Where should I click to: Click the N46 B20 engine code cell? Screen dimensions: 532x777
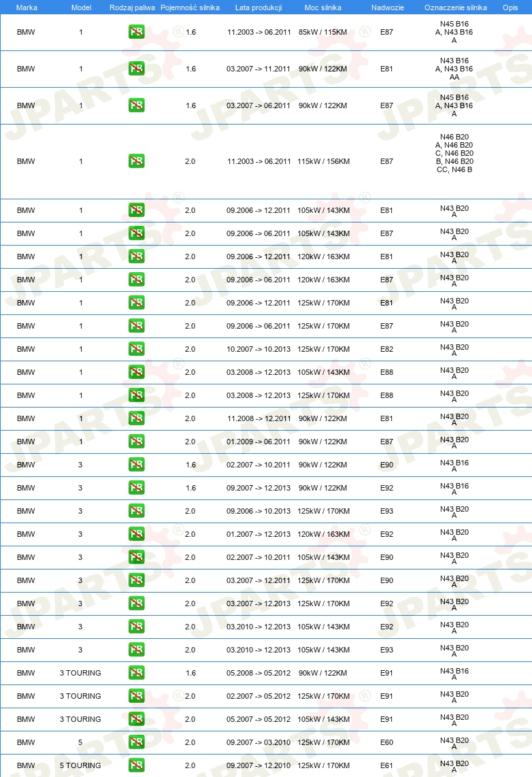click(454, 153)
